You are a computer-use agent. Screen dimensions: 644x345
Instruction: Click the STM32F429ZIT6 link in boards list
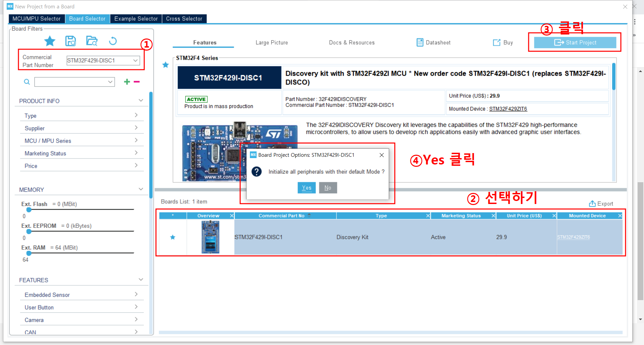pos(574,237)
